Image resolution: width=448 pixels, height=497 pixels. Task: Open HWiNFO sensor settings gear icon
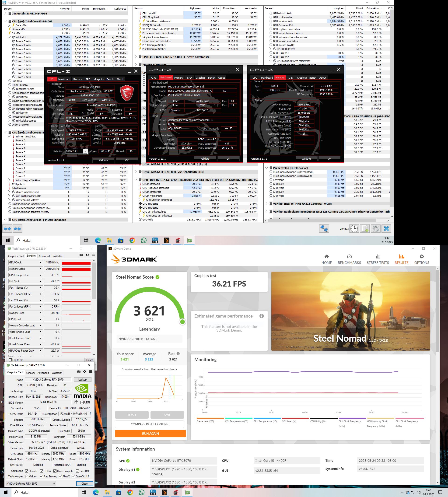tap(375, 229)
